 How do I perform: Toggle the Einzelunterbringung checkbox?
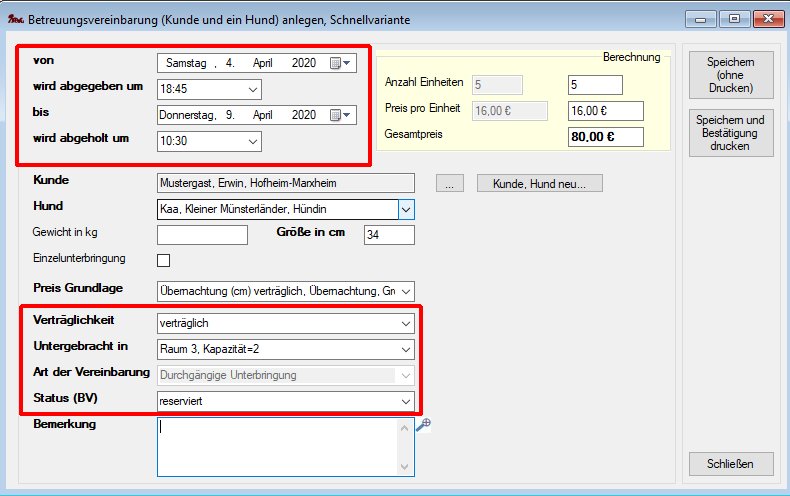(164, 261)
